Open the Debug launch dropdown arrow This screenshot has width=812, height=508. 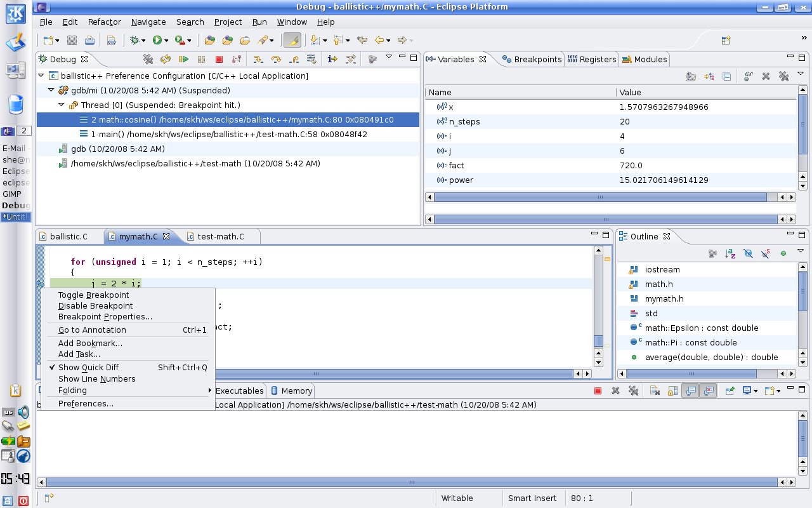tap(143, 41)
